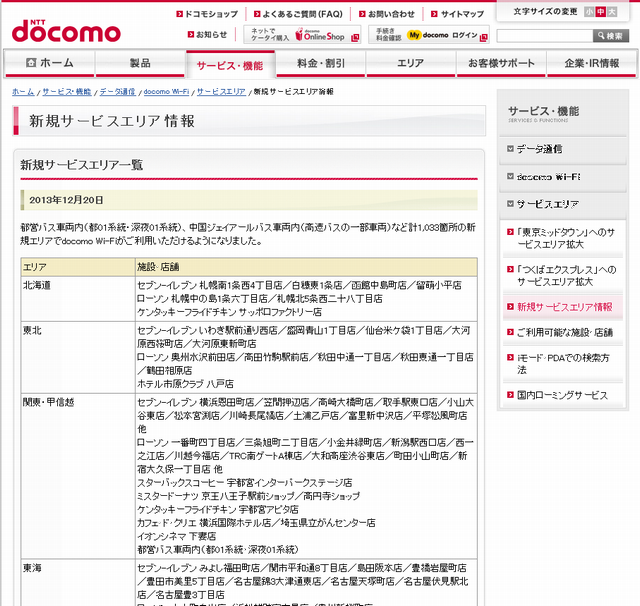640x606 pixels.
Task: Focus the site search input field
Action: [x=545, y=36]
